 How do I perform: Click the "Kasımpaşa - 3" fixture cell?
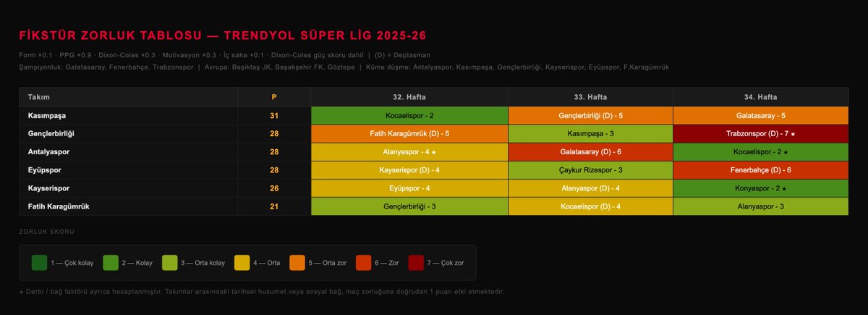590,134
